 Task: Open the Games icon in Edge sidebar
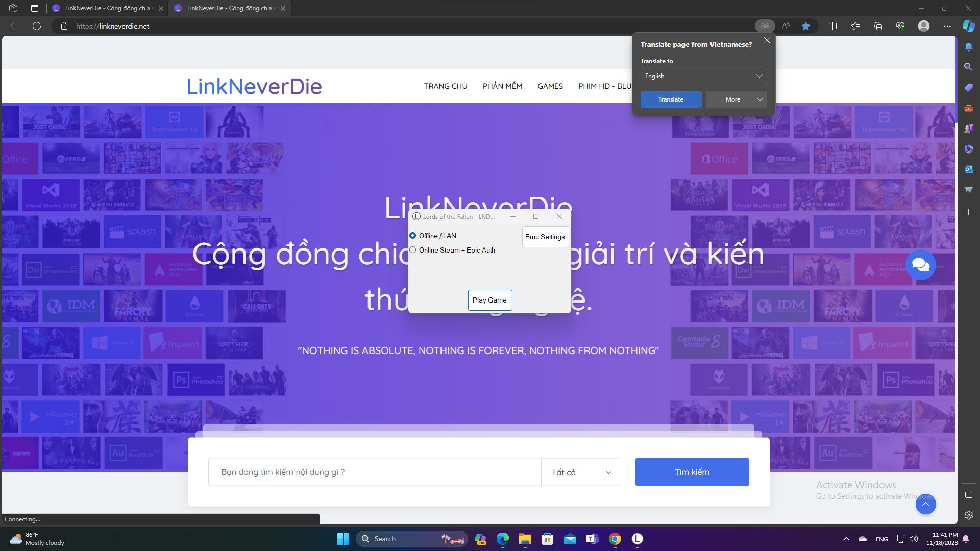tap(968, 129)
